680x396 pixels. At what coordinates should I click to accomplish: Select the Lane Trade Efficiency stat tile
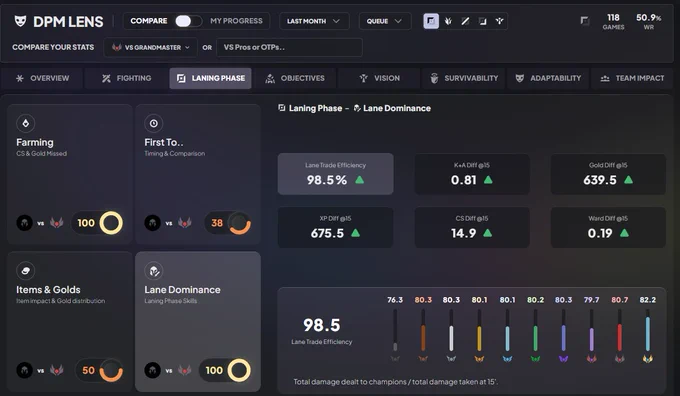(x=336, y=174)
